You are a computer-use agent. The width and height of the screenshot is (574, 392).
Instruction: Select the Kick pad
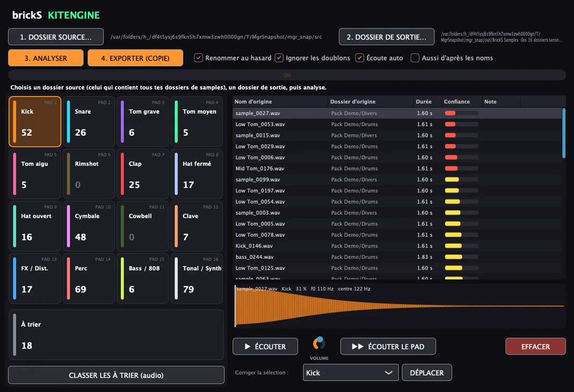(35, 122)
